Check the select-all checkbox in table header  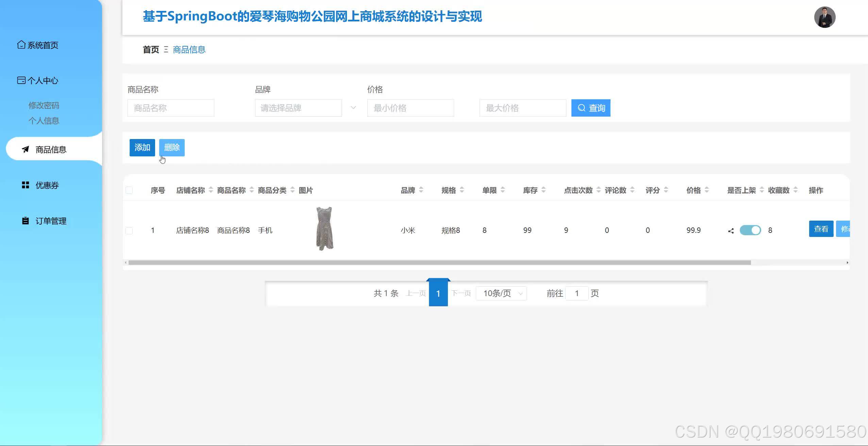click(x=129, y=190)
